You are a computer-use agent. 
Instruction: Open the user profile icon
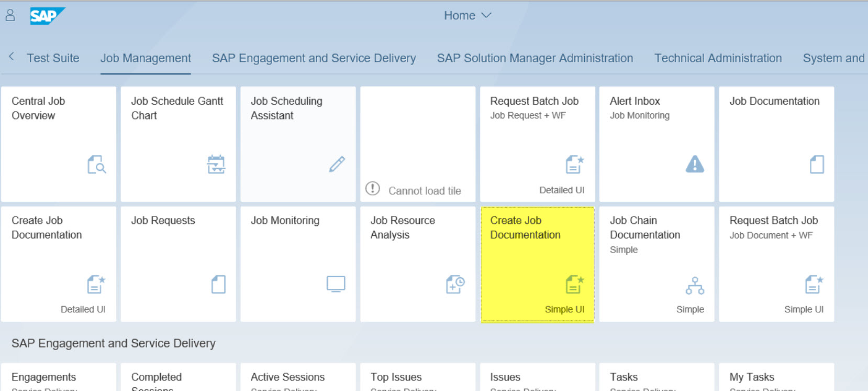tap(10, 15)
